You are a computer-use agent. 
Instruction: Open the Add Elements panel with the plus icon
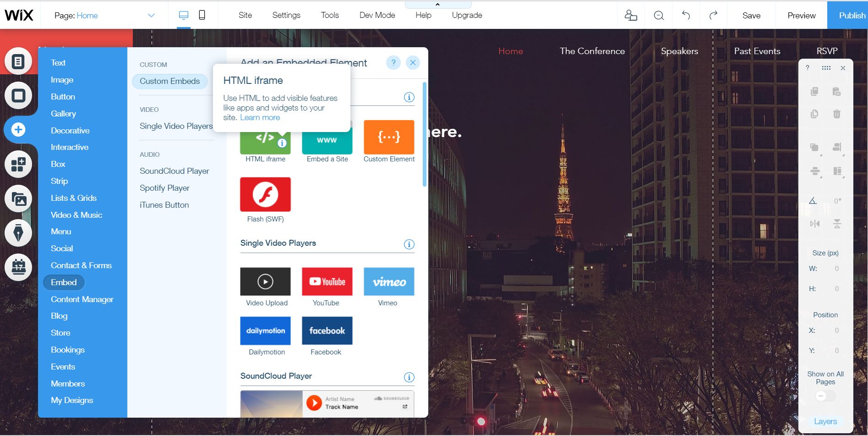[x=18, y=129]
